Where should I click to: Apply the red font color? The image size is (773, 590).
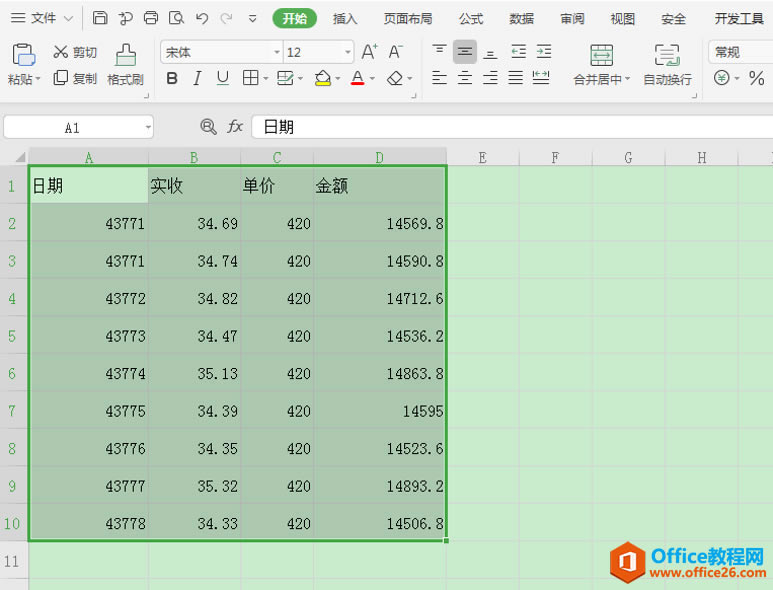point(358,78)
